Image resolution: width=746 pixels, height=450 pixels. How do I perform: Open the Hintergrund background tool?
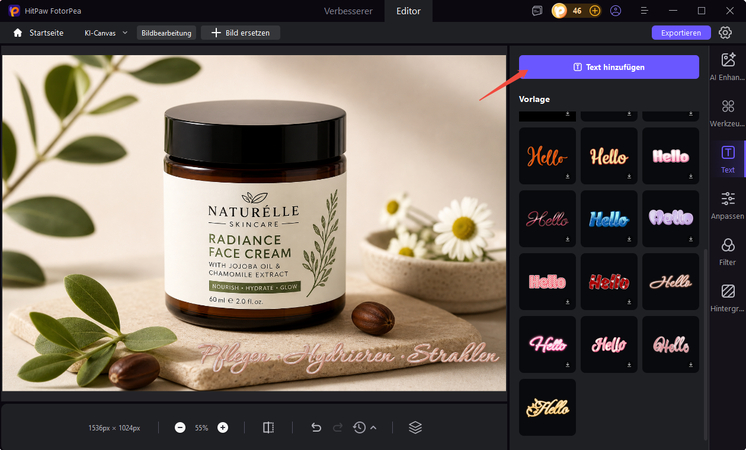[x=727, y=297]
